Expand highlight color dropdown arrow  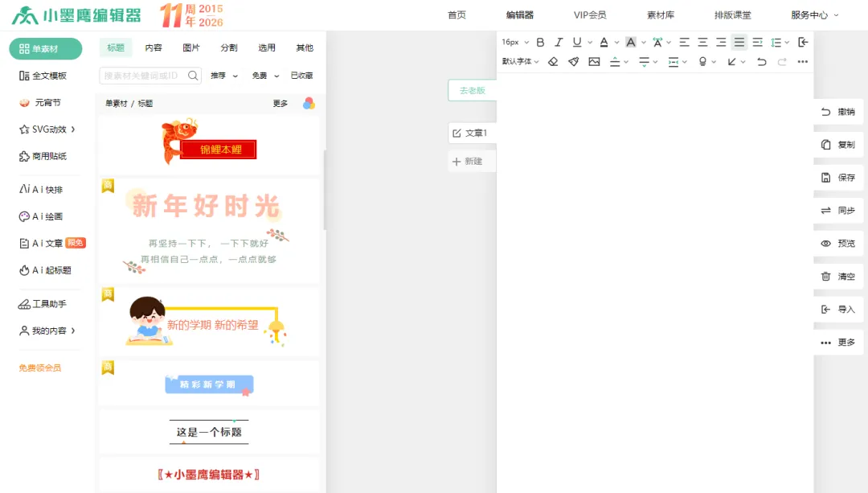[x=644, y=42]
